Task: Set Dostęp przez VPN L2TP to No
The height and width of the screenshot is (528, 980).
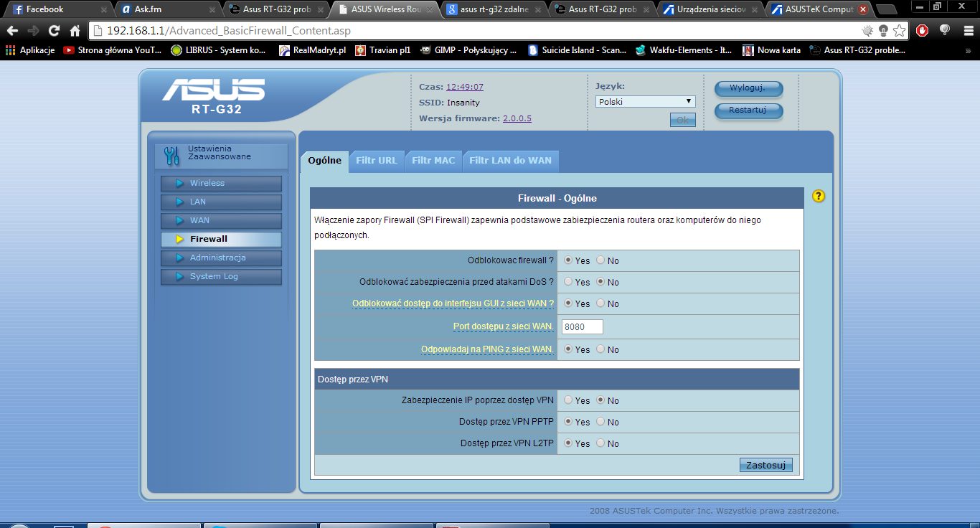Action: pos(600,443)
